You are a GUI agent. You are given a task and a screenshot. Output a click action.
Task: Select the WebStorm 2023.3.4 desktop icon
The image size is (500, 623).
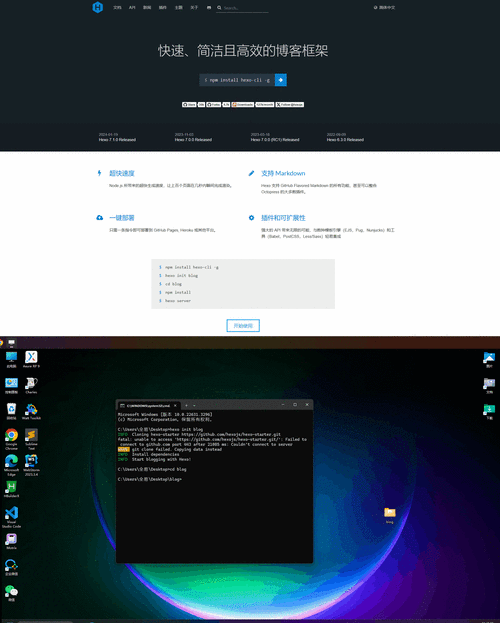coord(31,465)
